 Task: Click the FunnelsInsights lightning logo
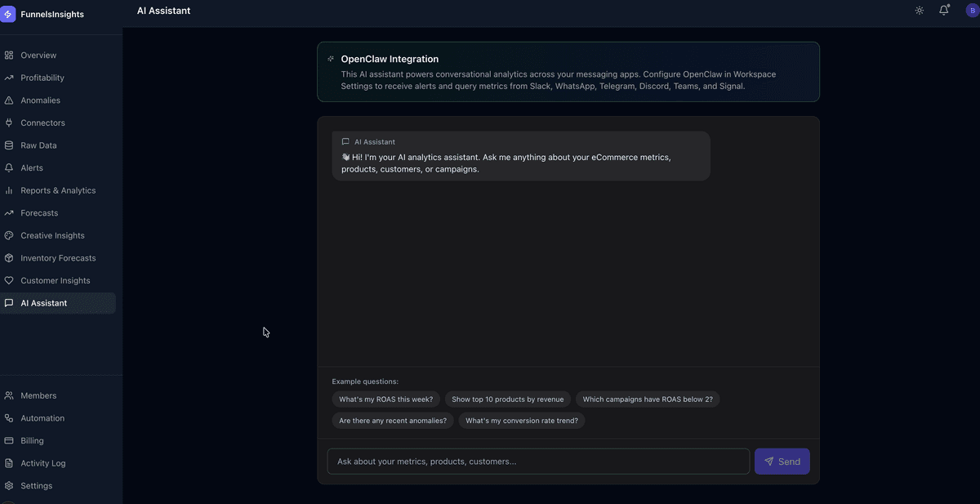point(9,13)
